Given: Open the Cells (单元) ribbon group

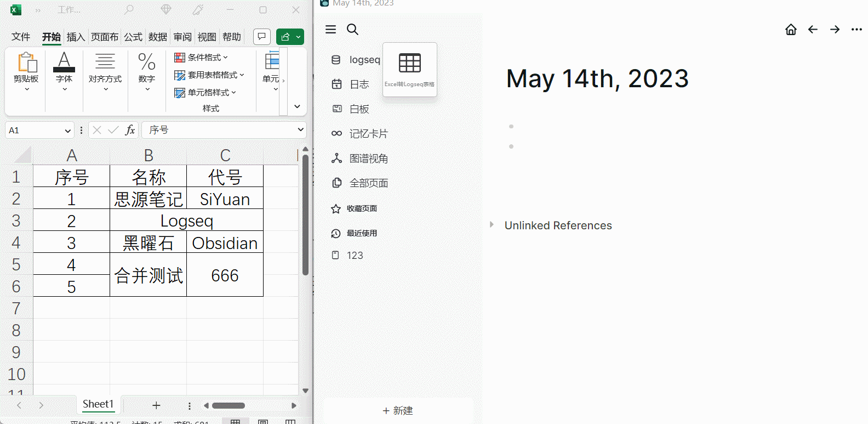Looking at the screenshot, I should tap(272, 71).
